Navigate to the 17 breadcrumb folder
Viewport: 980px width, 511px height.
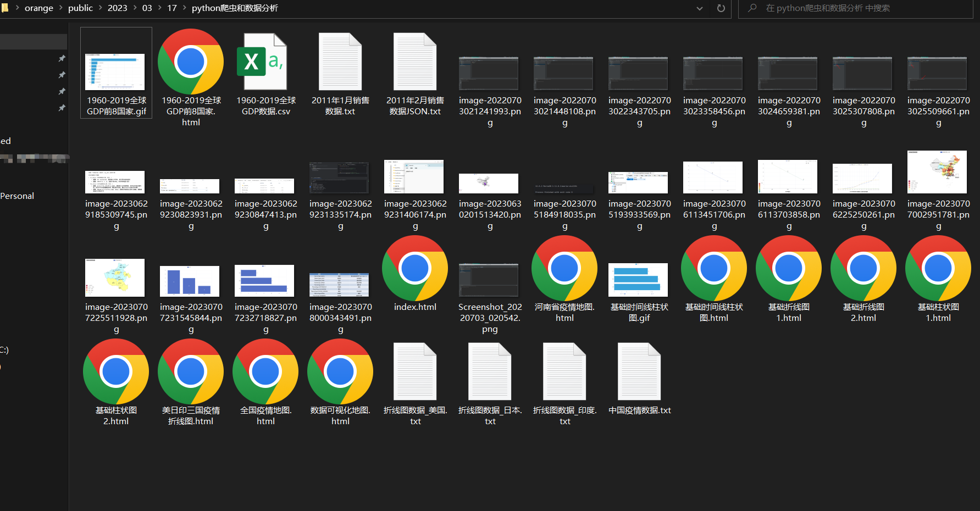172,8
